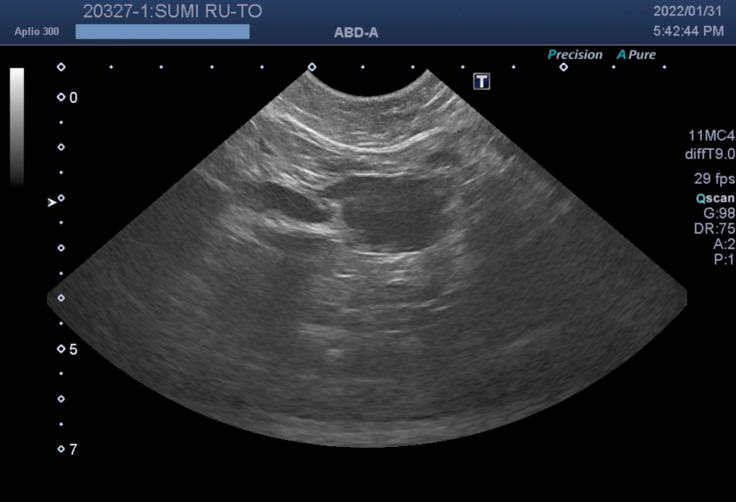
Task: Click the T marker icon above the scan
Action: (482, 81)
